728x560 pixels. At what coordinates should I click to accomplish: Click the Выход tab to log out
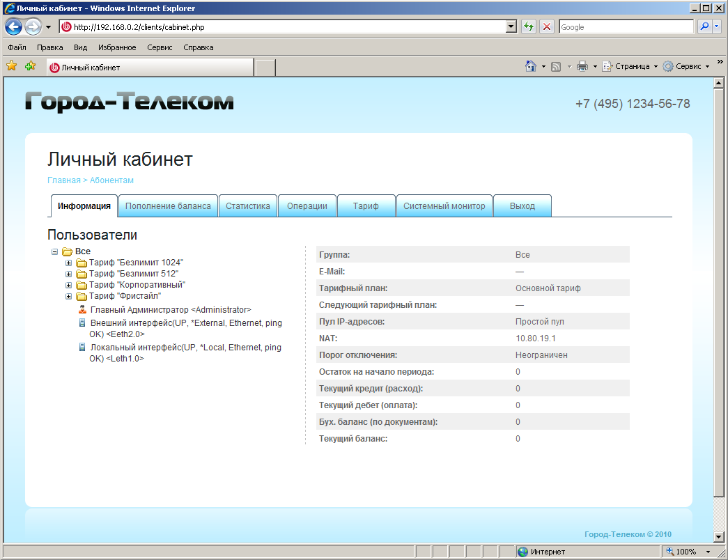click(522, 206)
